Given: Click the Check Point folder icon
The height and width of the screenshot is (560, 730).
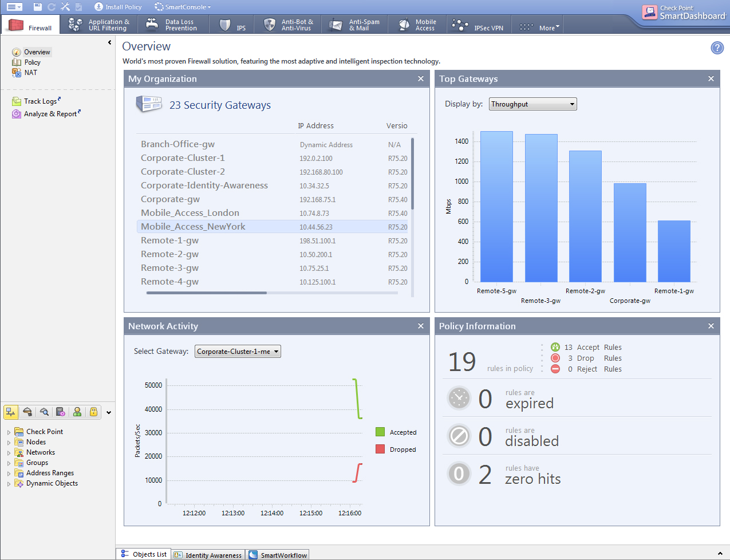Looking at the screenshot, I should 19,432.
